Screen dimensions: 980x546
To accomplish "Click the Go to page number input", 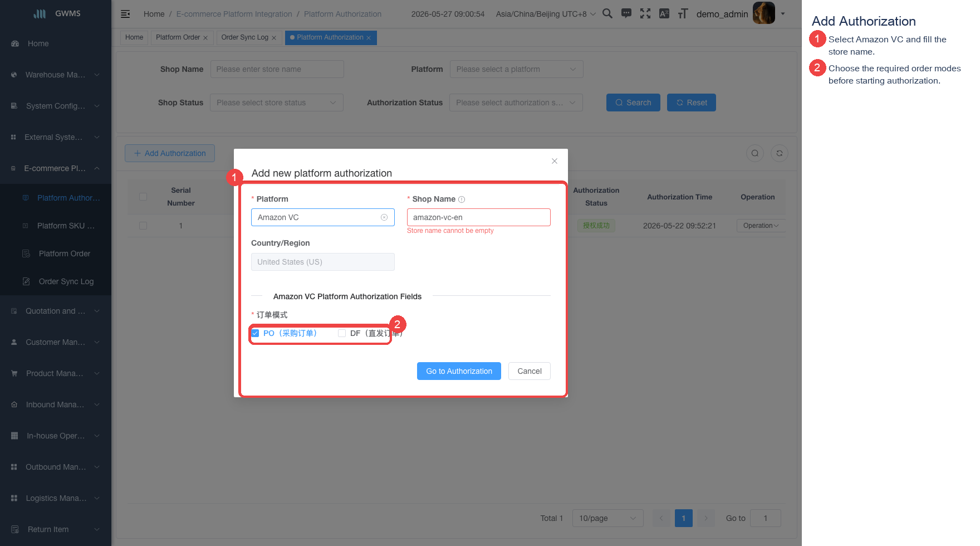I will click(766, 518).
